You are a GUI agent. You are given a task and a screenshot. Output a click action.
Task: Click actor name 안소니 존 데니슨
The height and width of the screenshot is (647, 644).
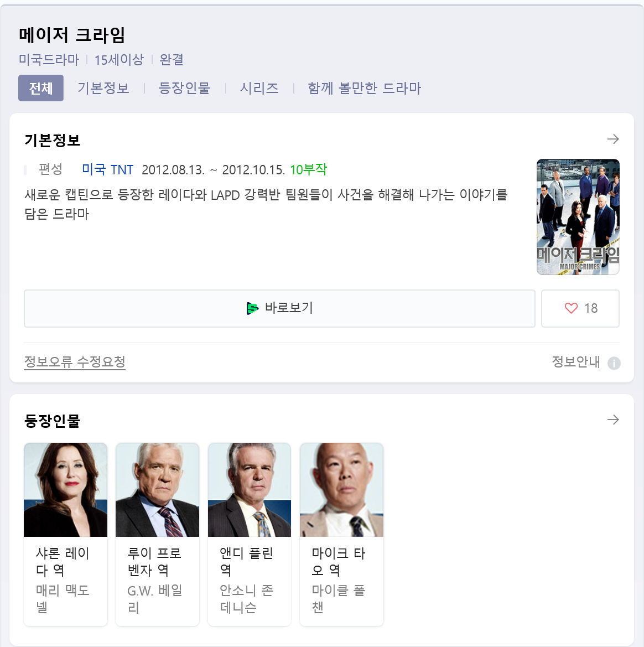[x=246, y=599]
